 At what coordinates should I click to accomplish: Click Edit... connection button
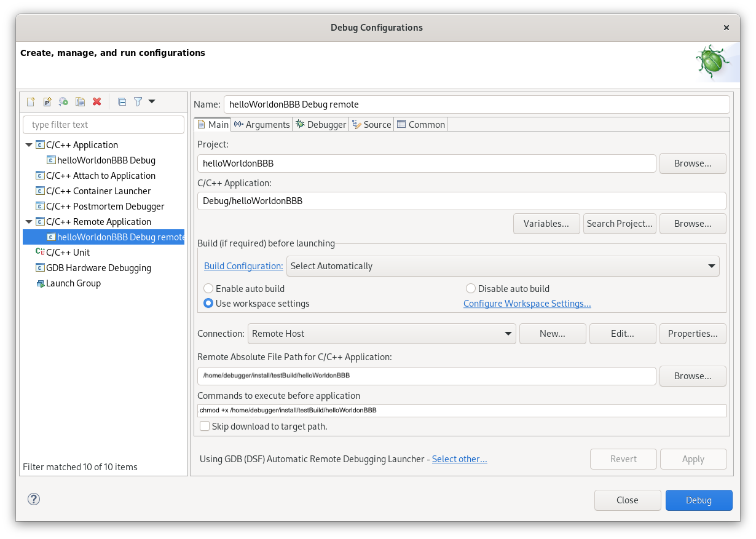pyautogui.click(x=623, y=334)
